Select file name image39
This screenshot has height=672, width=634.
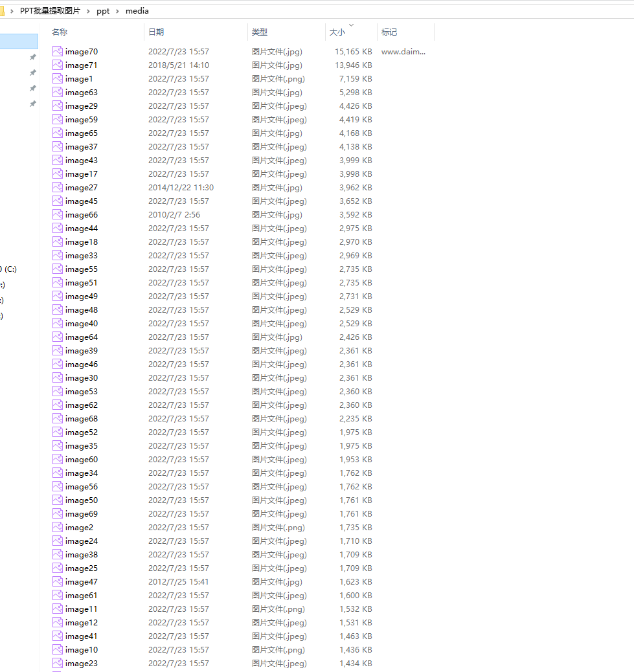[x=82, y=351]
